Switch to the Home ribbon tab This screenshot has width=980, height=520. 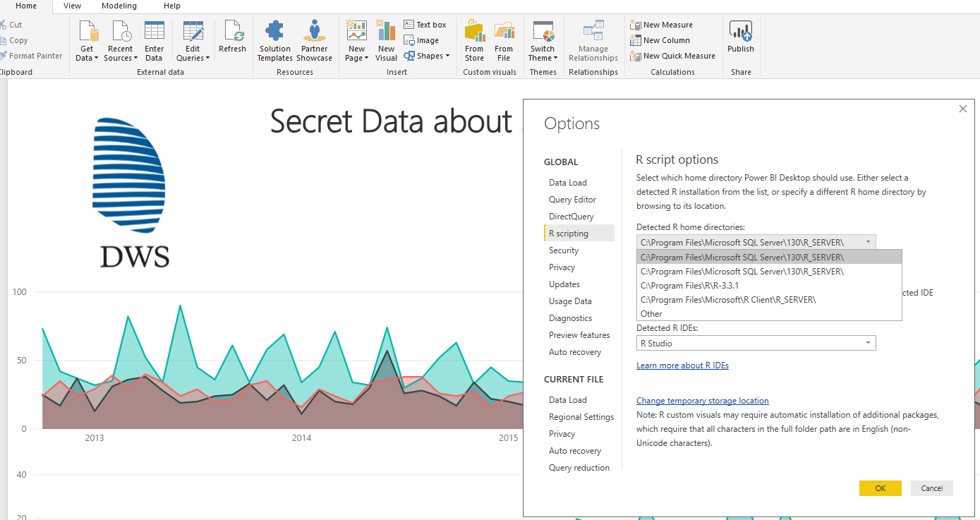coord(26,6)
